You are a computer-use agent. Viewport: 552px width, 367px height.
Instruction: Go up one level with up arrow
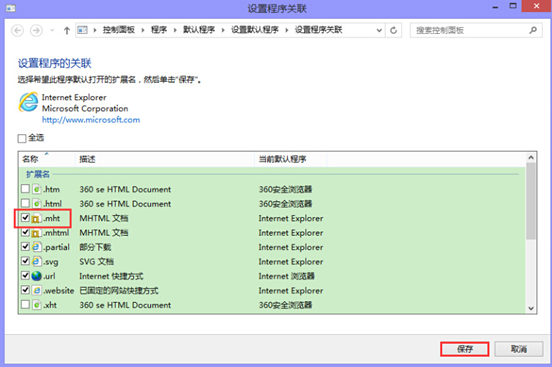tap(67, 31)
